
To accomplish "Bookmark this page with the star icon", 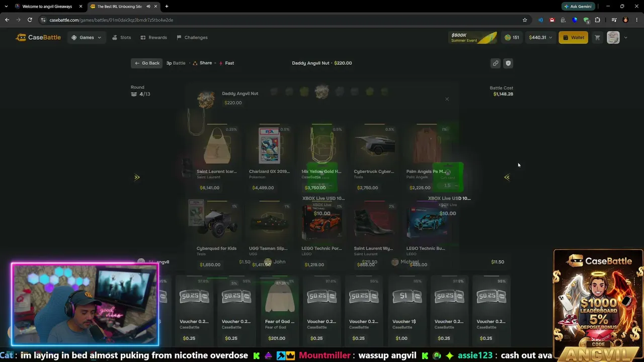I will coord(525,20).
